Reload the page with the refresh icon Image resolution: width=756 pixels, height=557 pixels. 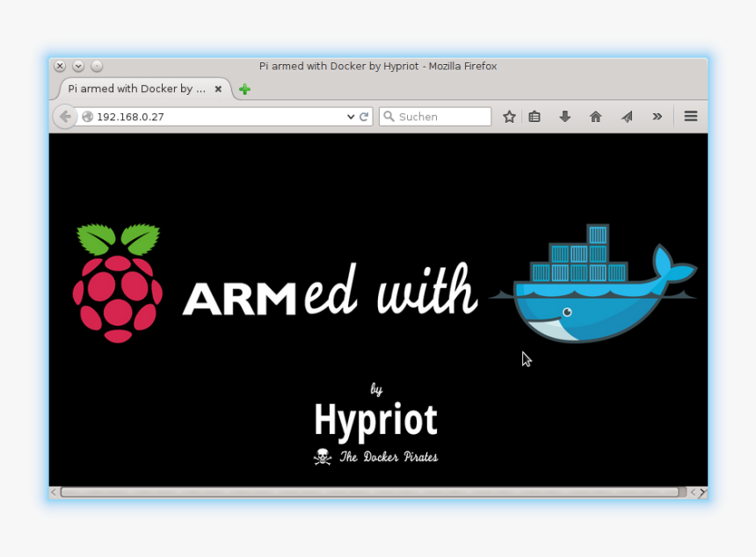coord(364,116)
